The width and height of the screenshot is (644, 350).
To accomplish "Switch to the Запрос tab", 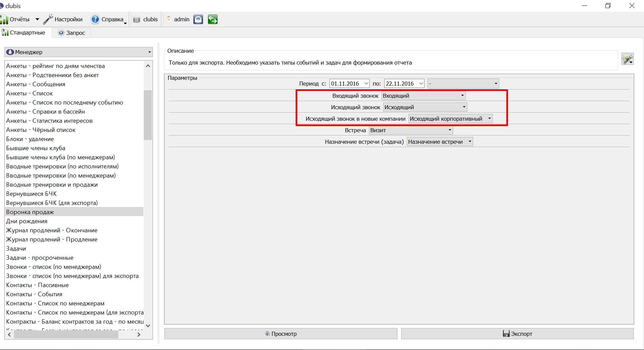I will 71,33.
